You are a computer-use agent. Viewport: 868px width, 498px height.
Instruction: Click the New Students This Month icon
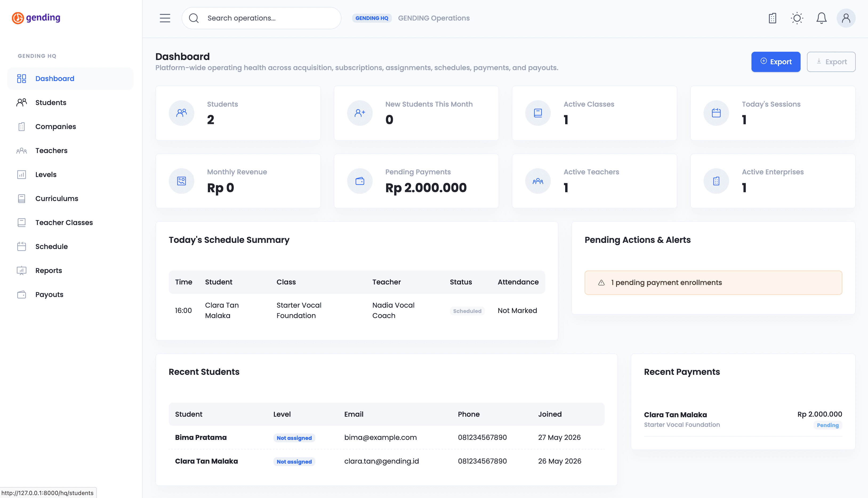pyautogui.click(x=360, y=113)
